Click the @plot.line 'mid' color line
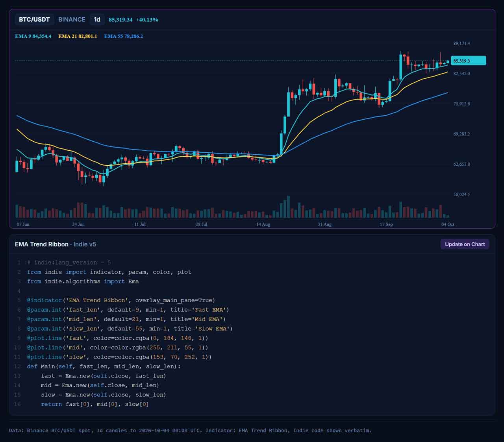 (118, 348)
